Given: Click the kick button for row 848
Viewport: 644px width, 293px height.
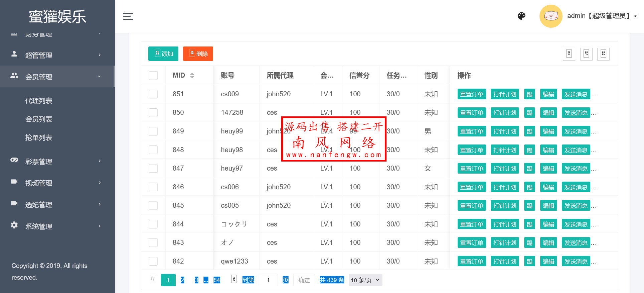Looking at the screenshot, I should 529,150.
